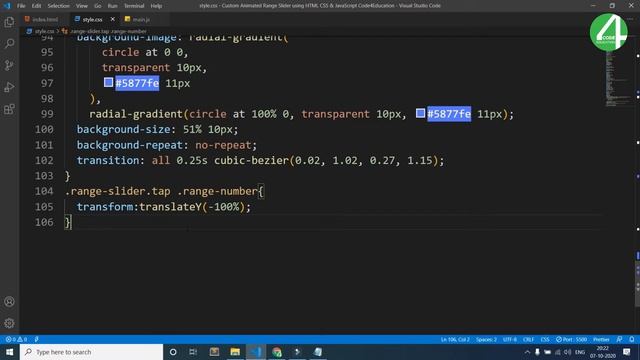This screenshot has height=360, width=640.
Task: Change language mode CSS in status bar
Action: tap(545, 339)
